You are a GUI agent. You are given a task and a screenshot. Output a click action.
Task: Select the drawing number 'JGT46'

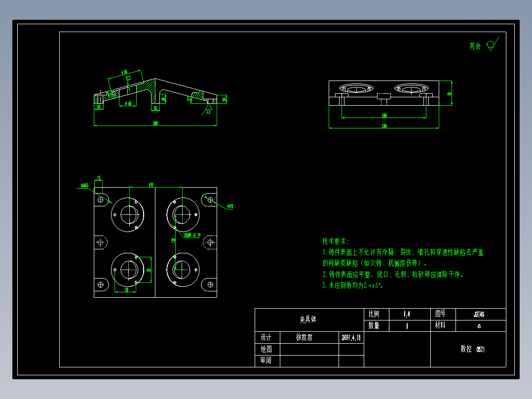point(479,315)
